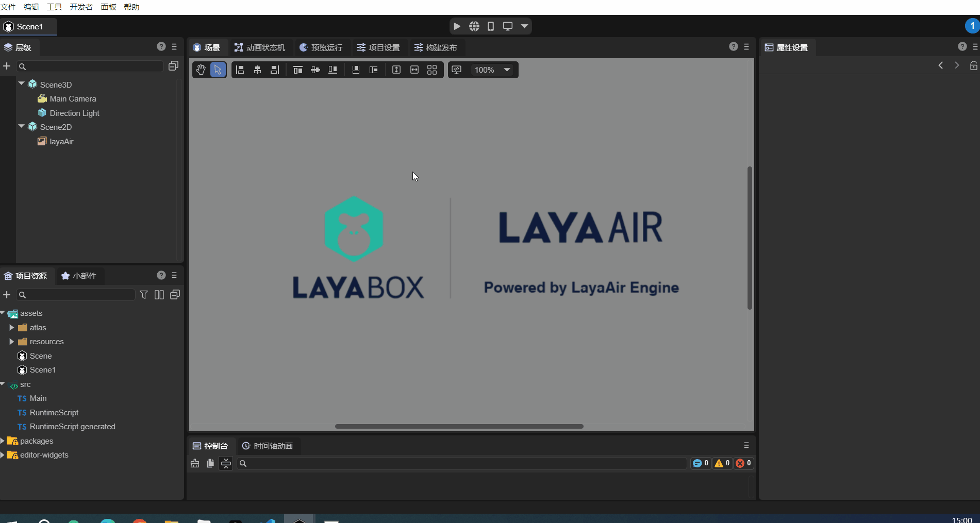
Task: Click the grid layout icon in scene toolbar
Action: (432, 70)
